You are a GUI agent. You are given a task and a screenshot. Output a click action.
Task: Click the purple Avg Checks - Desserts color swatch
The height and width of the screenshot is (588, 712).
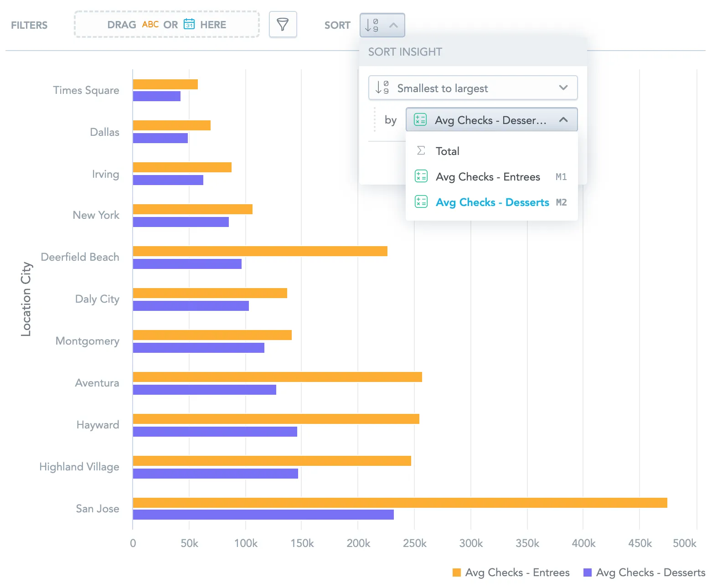[588, 573]
